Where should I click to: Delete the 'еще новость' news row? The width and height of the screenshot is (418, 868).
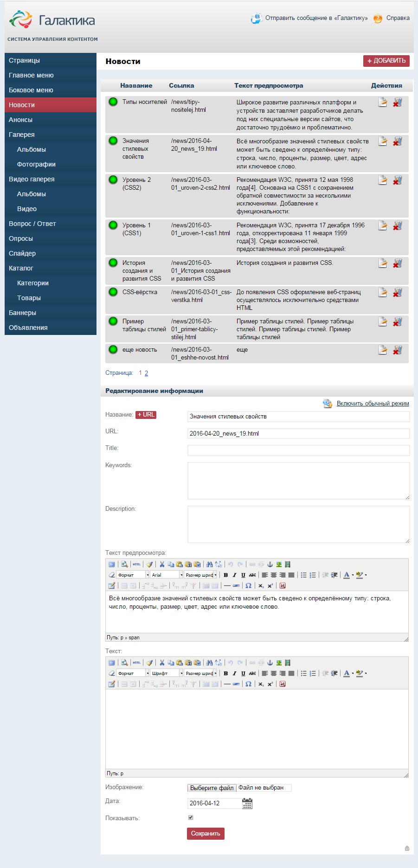398,350
